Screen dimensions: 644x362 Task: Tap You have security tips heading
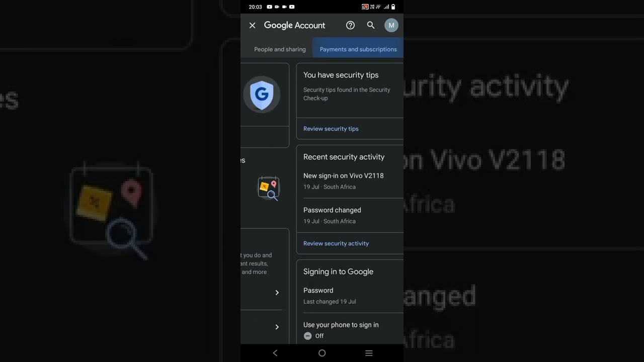(x=341, y=75)
